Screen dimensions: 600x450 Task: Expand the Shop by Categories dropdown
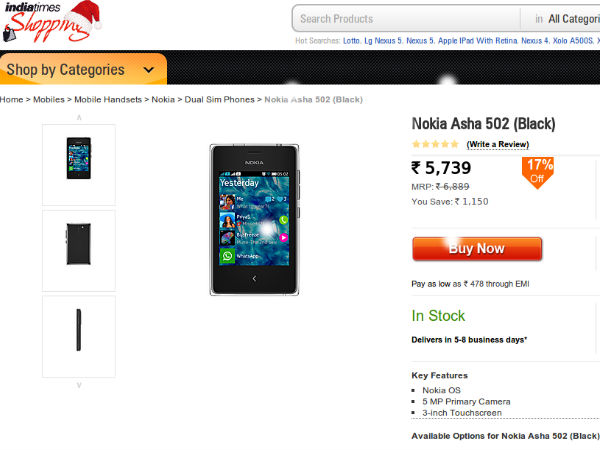pos(83,69)
